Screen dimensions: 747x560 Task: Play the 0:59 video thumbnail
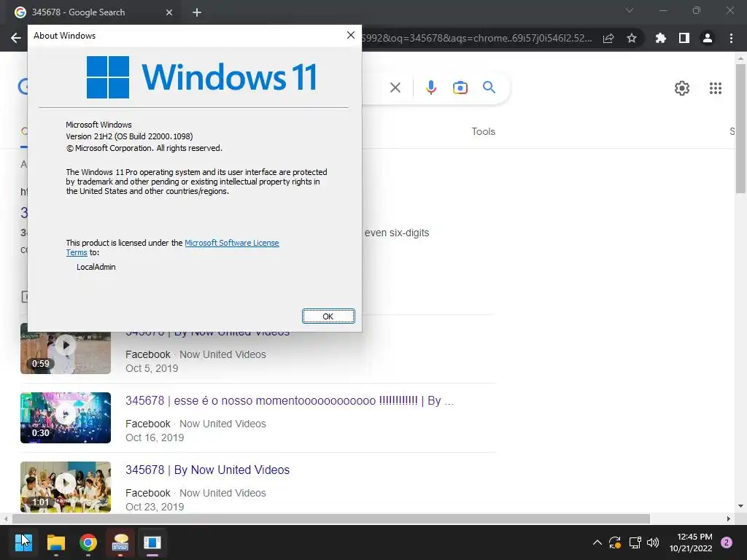coord(66,348)
